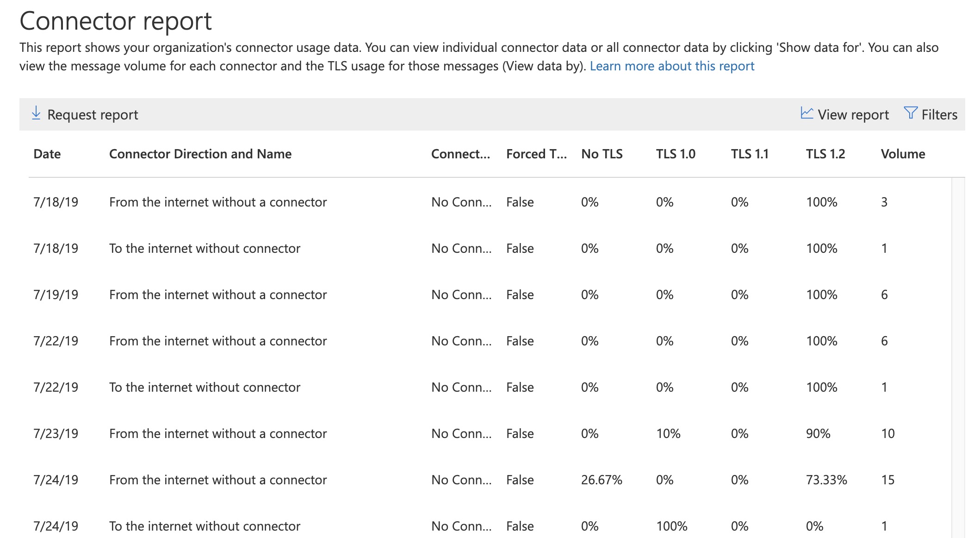Click the 26.67% No TLS cell
This screenshot has height=538, width=980.
(x=601, y=480)
